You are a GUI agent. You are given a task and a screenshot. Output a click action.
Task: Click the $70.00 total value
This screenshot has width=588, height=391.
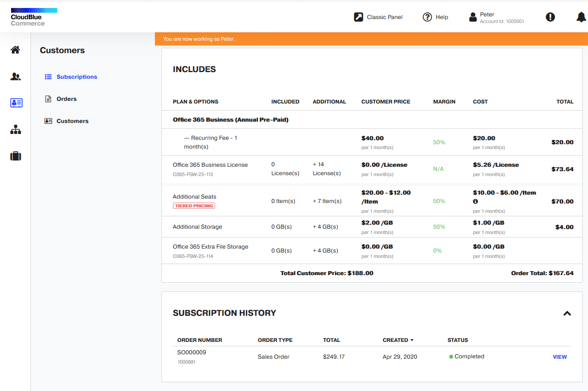coord(562,201)
